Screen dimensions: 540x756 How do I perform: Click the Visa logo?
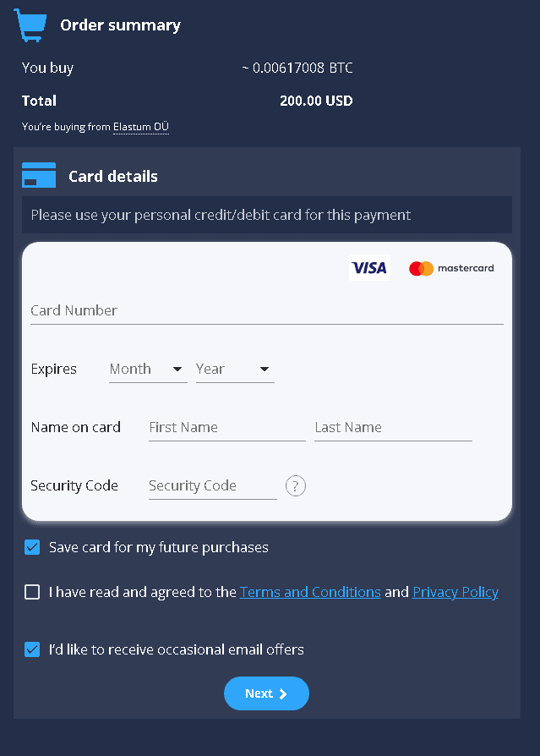point(369,268)
